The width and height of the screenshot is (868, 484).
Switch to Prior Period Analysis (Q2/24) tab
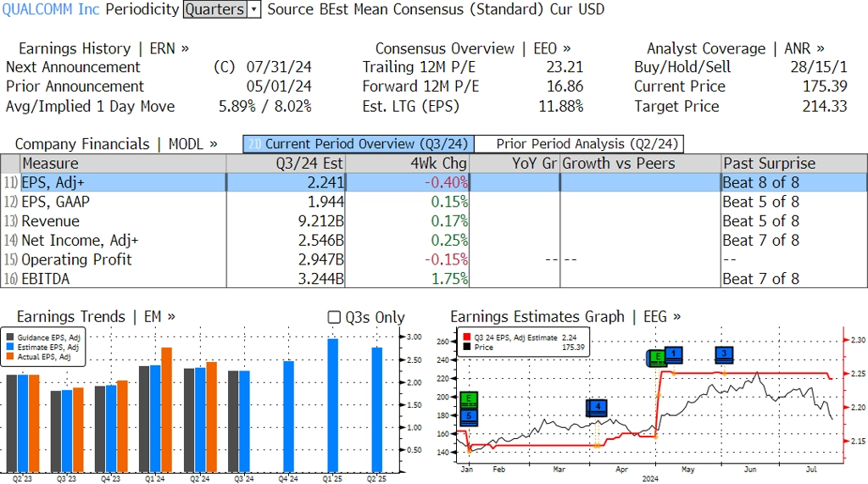pyautogui.click(x=580, y=144)
